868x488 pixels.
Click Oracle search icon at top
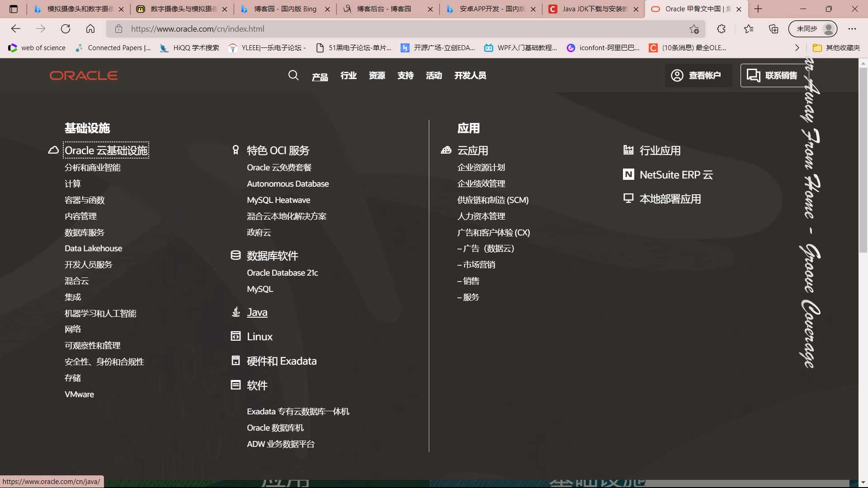[293, 75]
